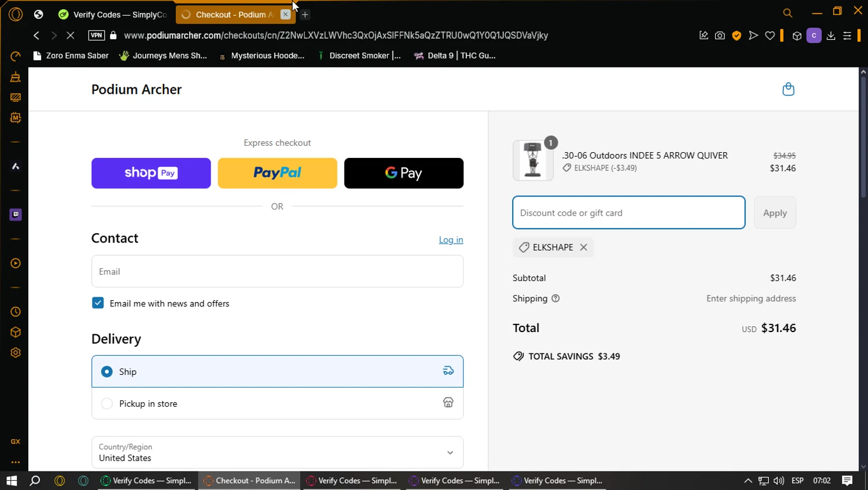Screen dimensions: 868x490
Task: Open the Windows Start menu
Action: [12, 481]
